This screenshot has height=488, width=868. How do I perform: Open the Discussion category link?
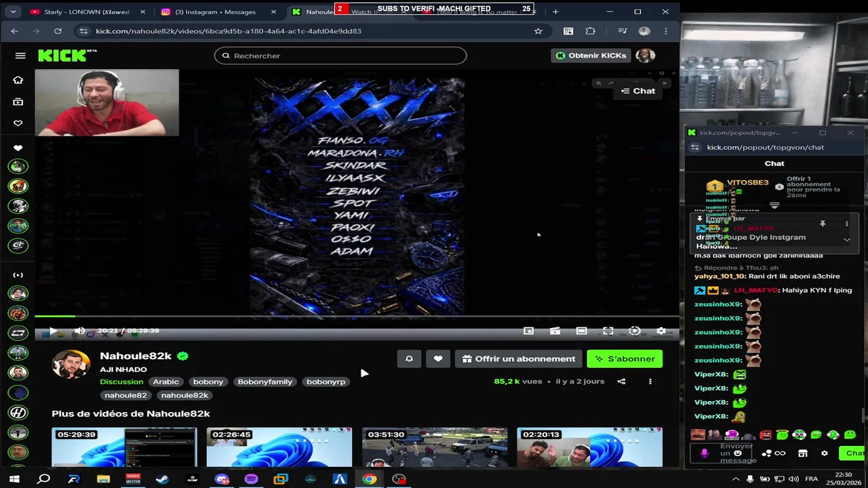(x=121, y=382)
